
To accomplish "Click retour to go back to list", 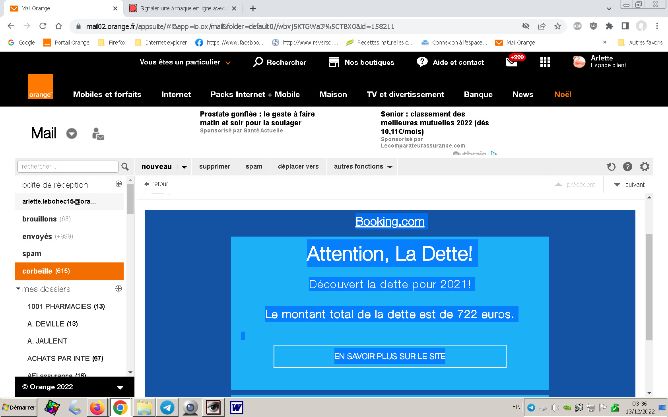I will 156,184.
